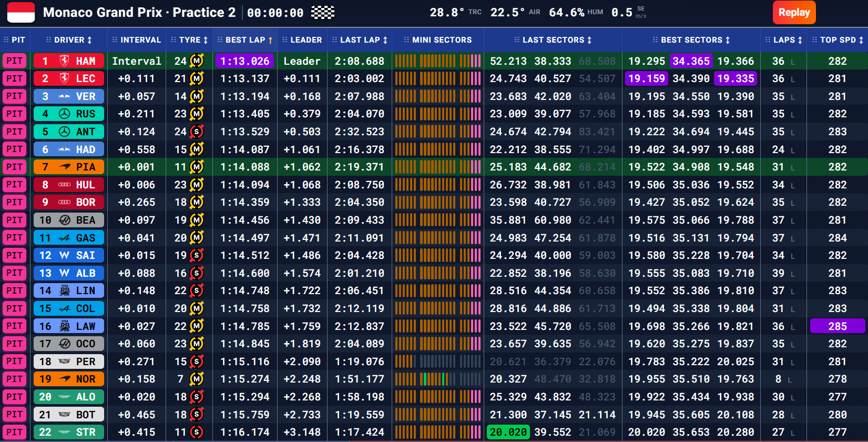Viewport: 868px width, 442px height.
Task: Select driver tag 6 HAD
Action: click(x=68, y=149)
